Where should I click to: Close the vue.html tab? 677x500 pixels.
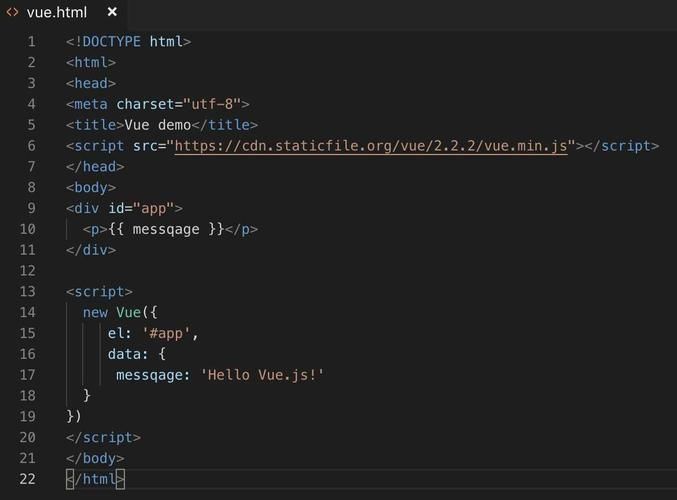(x=112, y=13)
